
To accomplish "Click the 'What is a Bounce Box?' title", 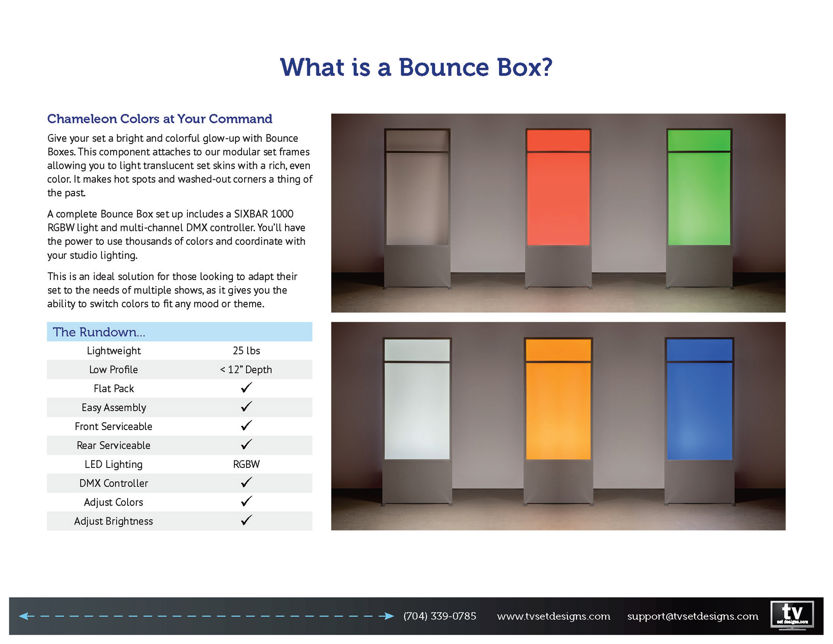I will (416, 67).
